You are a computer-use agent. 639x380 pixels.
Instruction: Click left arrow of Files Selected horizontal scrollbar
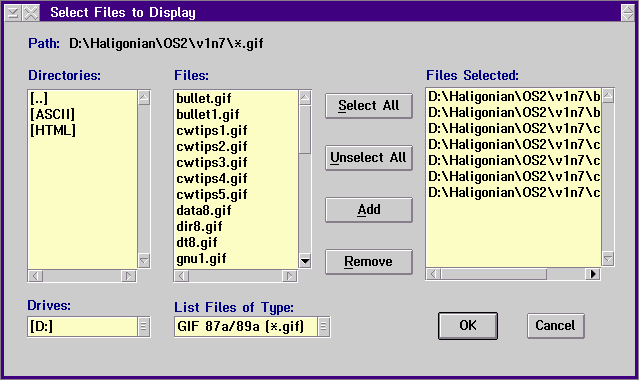434,274
